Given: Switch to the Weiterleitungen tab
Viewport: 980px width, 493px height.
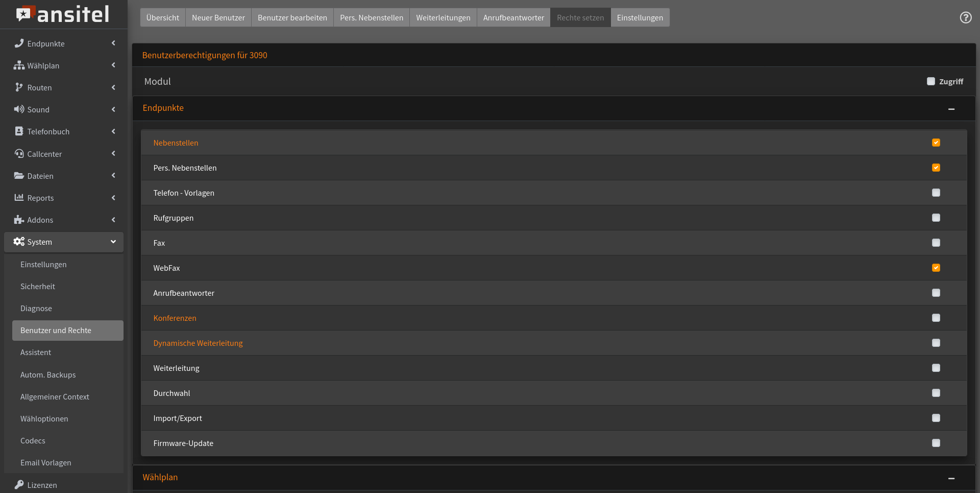Looking at the screenshot, I should [443, 17].
